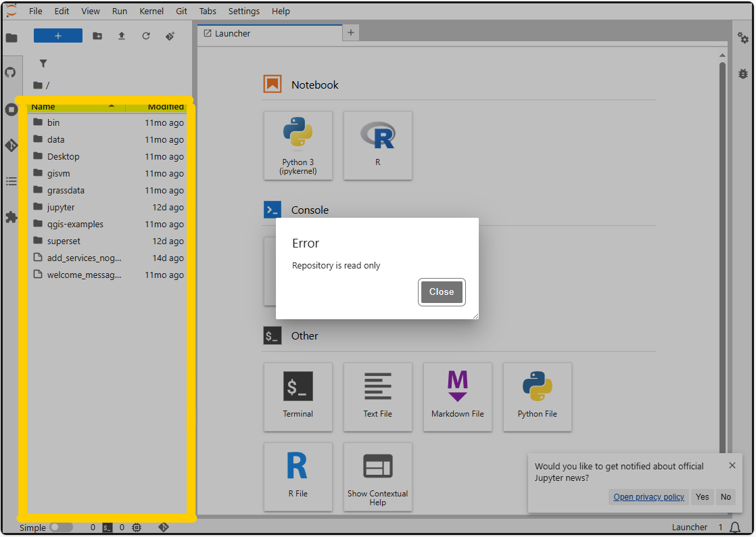Viewport: 756px width, 537px height.
Task: Select the welcome_messag... file
Action: click(107, 275)
